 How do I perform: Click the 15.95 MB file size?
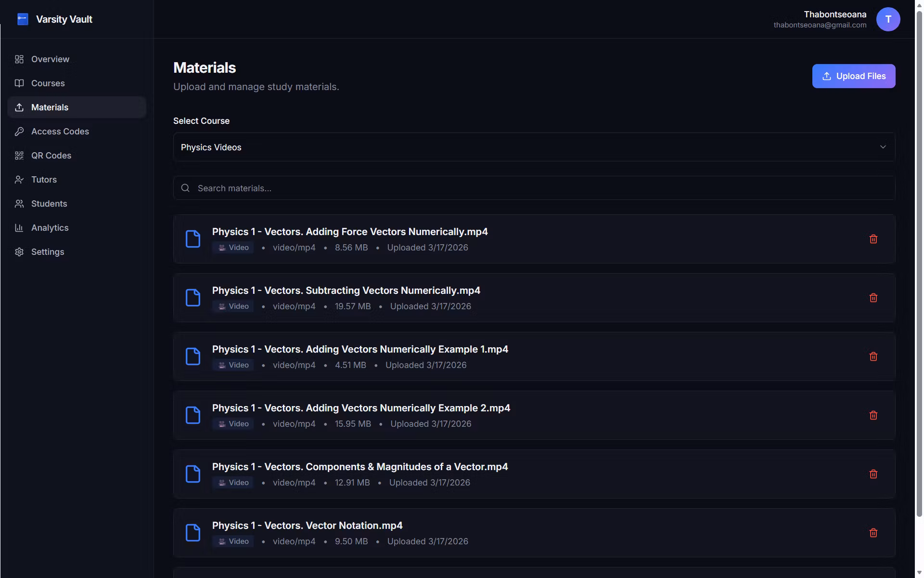click(353, 424)
